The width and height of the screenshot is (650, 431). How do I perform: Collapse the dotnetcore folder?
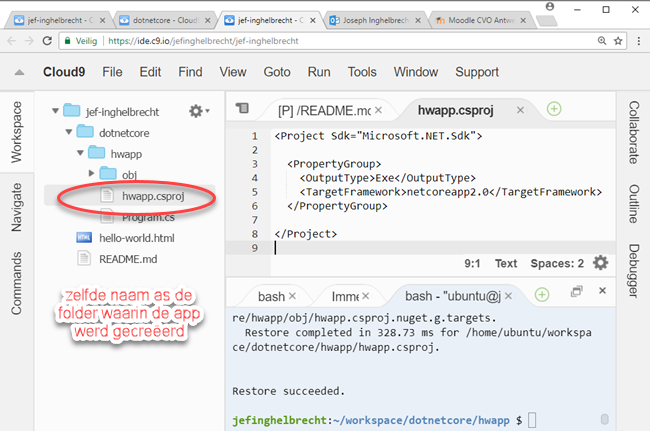(x=68, y=132)
